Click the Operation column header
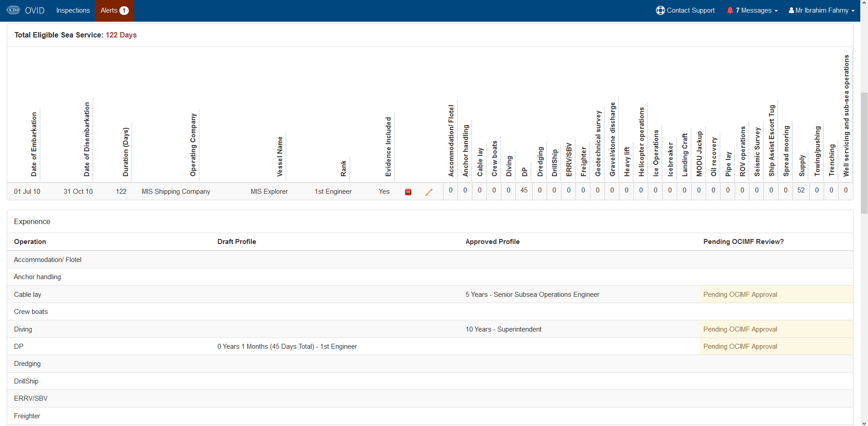Image resolution: width=868 pixels, height=426 pixels. (30, 242)
